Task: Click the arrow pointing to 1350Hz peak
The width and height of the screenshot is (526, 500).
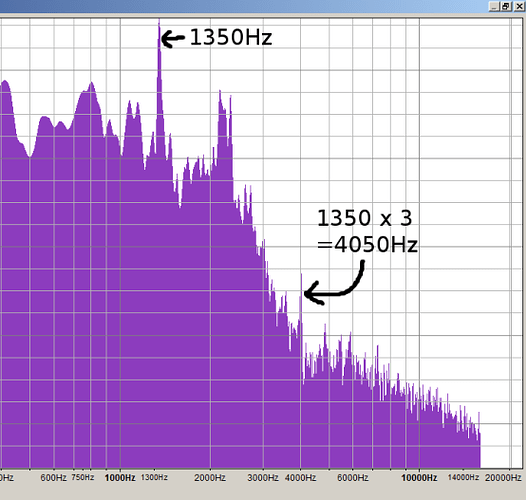Action: click(x=173, y=39)
